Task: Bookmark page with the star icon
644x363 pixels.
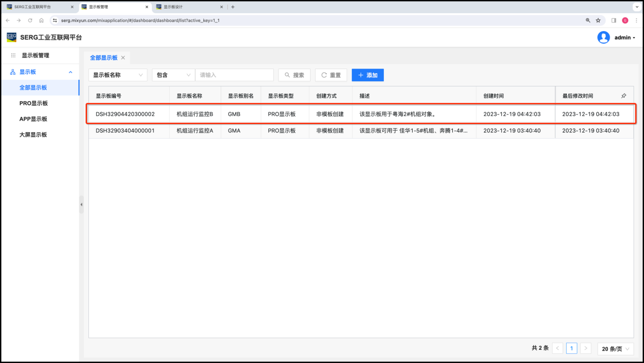Action: click(598, 20)
